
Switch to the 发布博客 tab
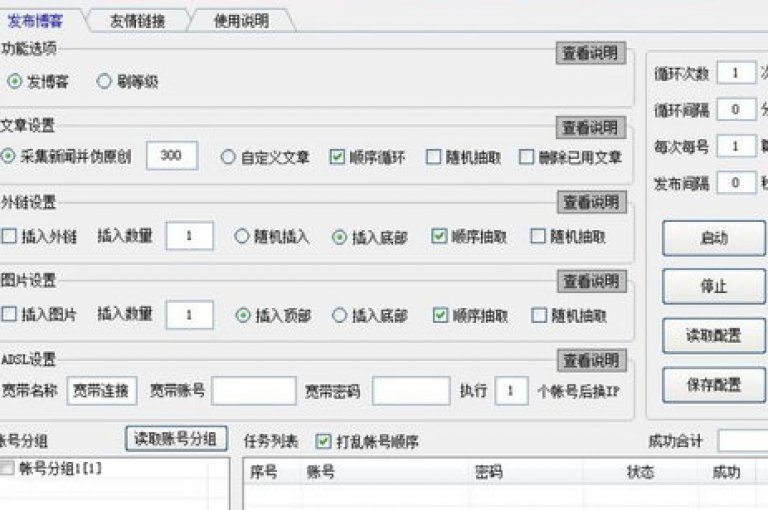[35, 21]
